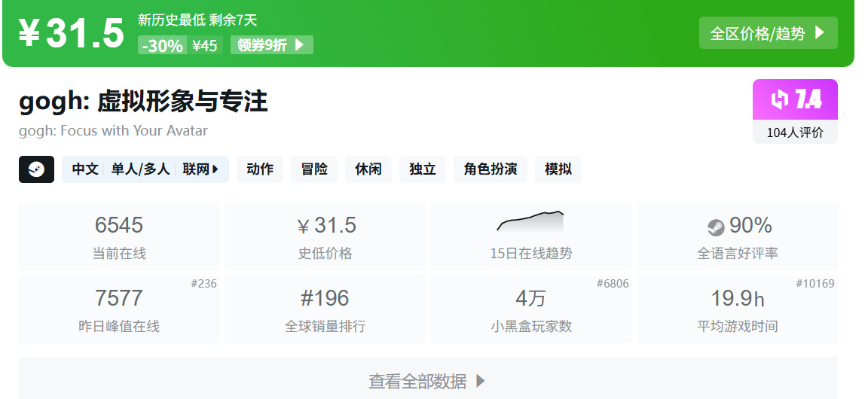Screen dimensions: 868x399
Task: Select the 动作 genre tag
Action: coord(260,169)
